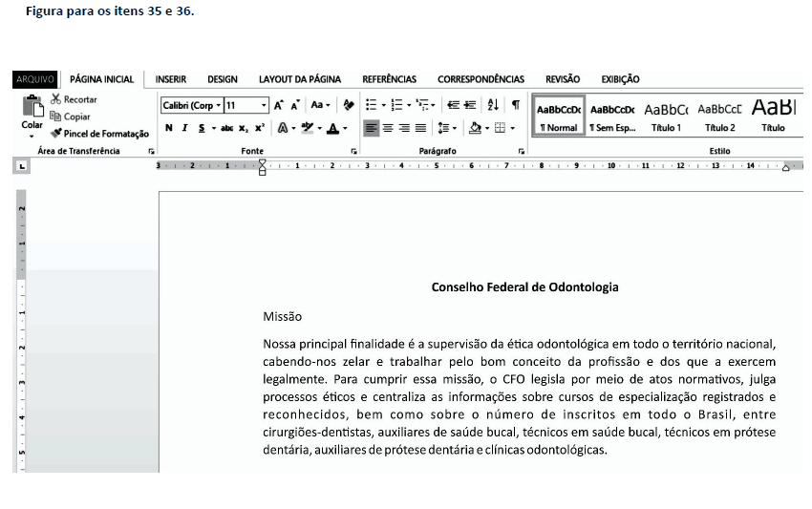
Task: Increase font size with the larger A icon
Action: (x=281, y=105)
